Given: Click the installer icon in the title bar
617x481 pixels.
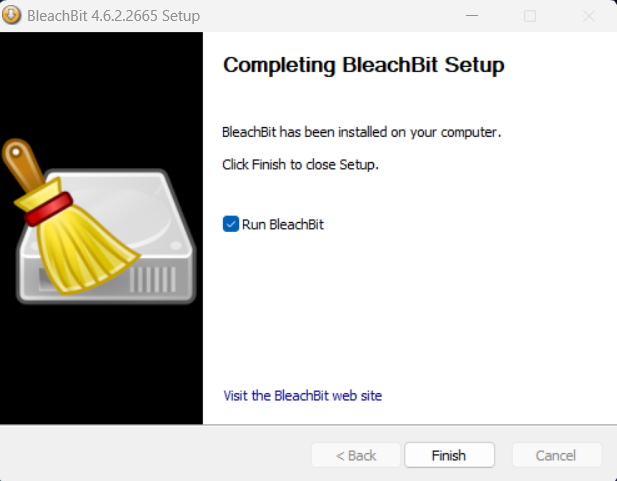Looking at the screenshot, I should coord(11,15).
